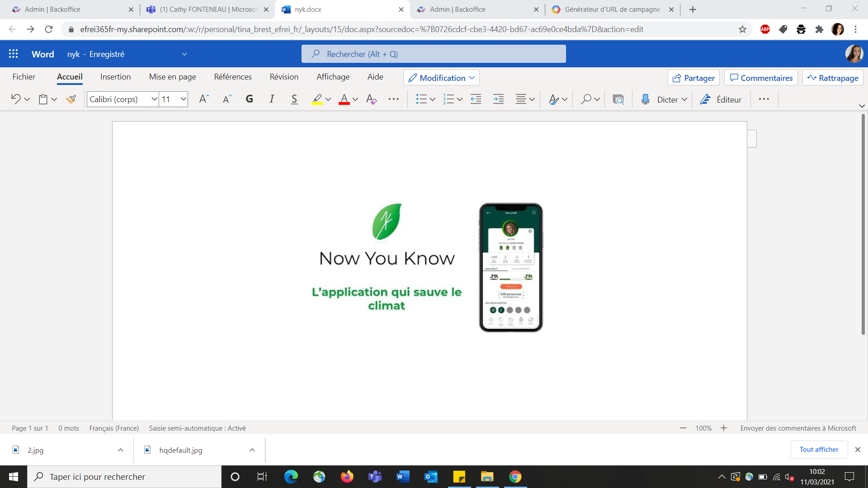
Task: Click the decrease indent icon
Action: tap(476, 99)
